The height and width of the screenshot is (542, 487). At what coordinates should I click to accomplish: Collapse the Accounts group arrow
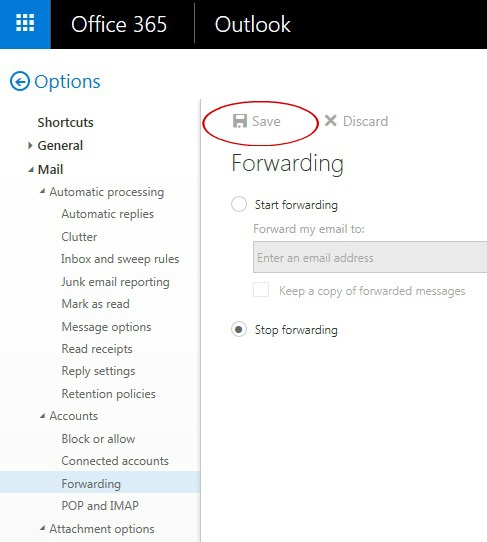42,416
